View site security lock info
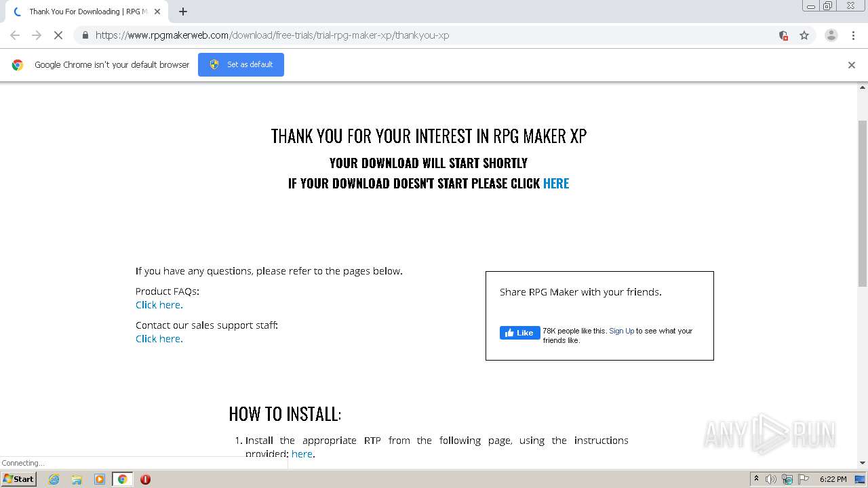 [x=85, y=35]
